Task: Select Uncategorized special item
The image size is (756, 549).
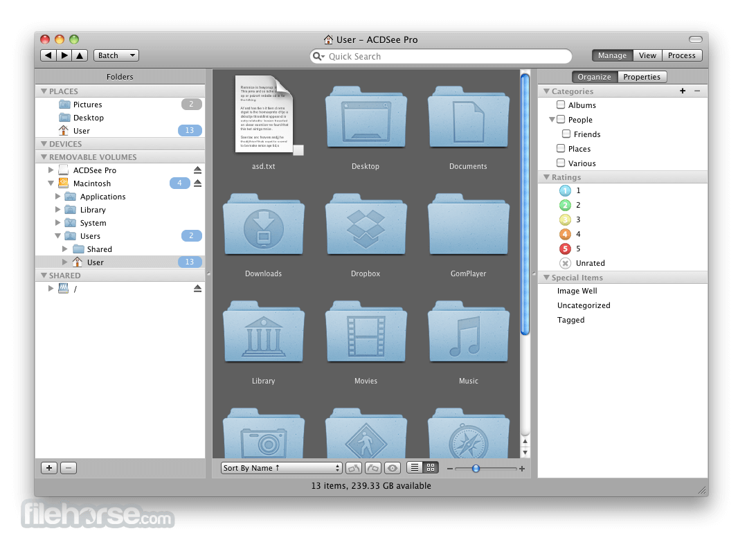Action: (584, 305)
